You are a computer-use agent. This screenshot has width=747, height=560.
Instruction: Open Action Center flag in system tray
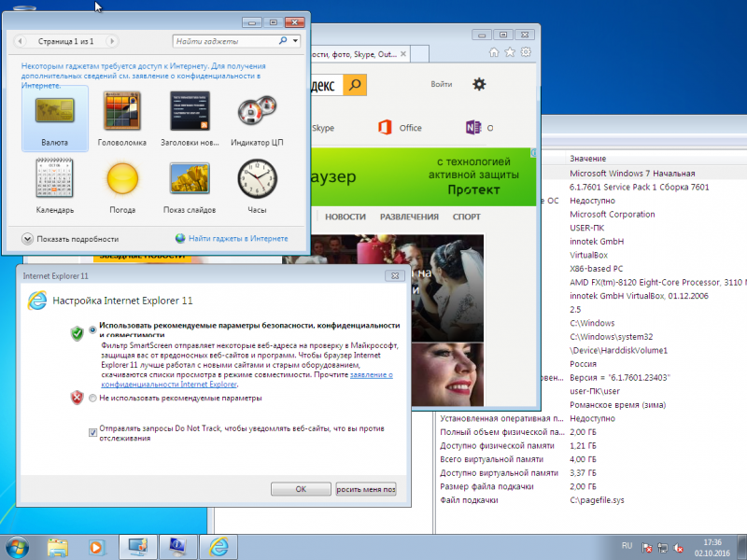coord(646,548)
